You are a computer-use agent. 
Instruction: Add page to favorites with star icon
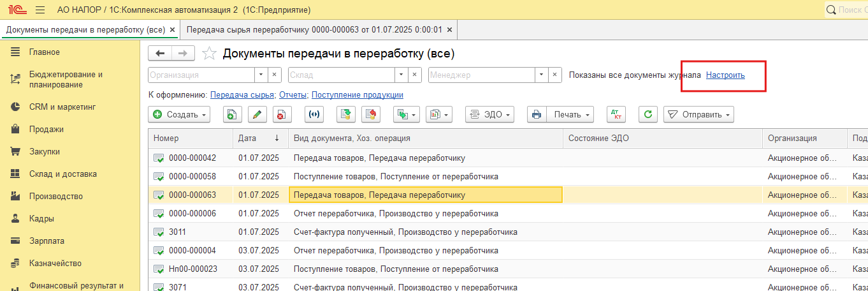pos(209,54)
